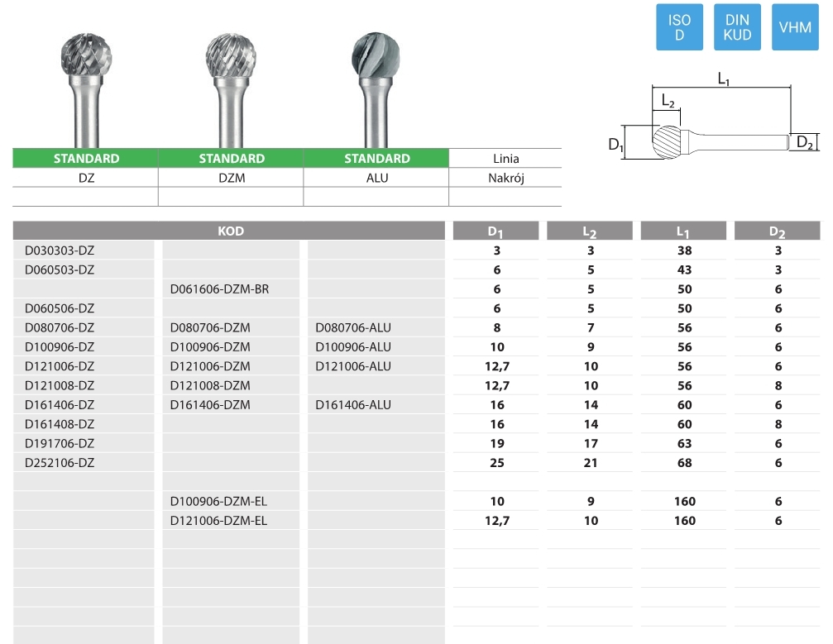Click the ALU cut burr image
833x644 pixels.
click(375, 87)
